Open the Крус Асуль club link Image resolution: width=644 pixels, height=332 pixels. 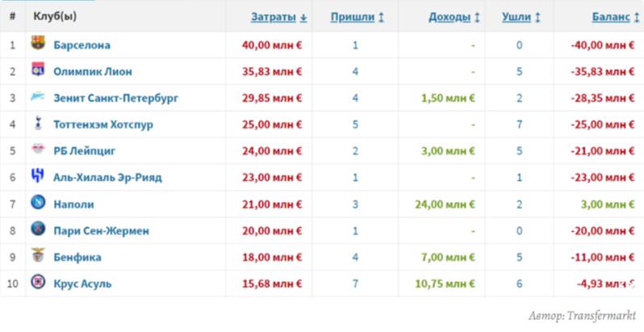(82, 284)
